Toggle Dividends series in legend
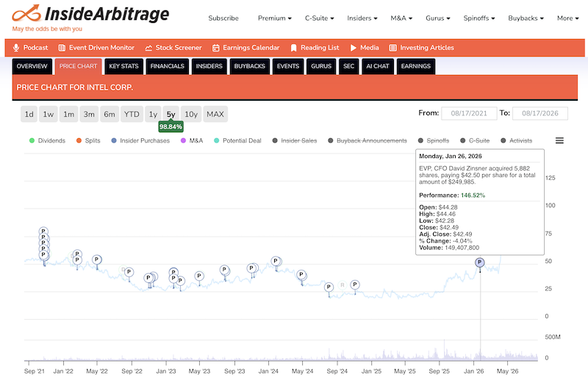 coord(47,140)
